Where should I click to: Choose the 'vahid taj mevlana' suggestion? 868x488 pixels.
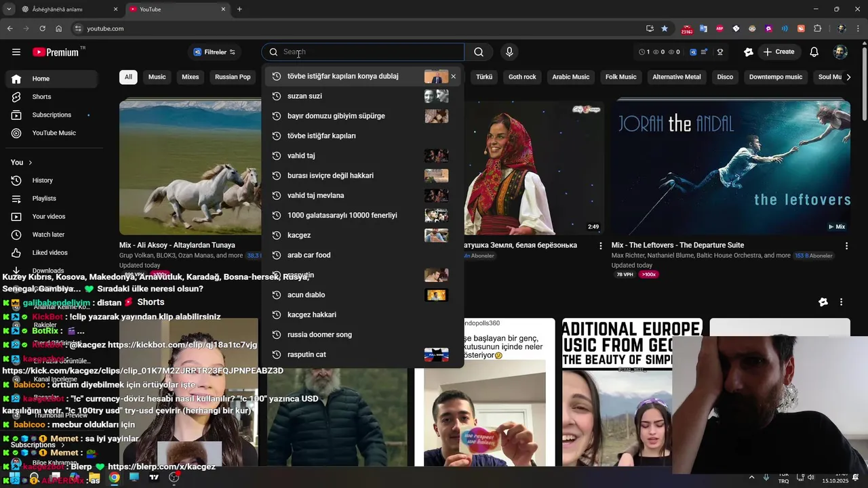pyautogui.click(x=363, y=196)
